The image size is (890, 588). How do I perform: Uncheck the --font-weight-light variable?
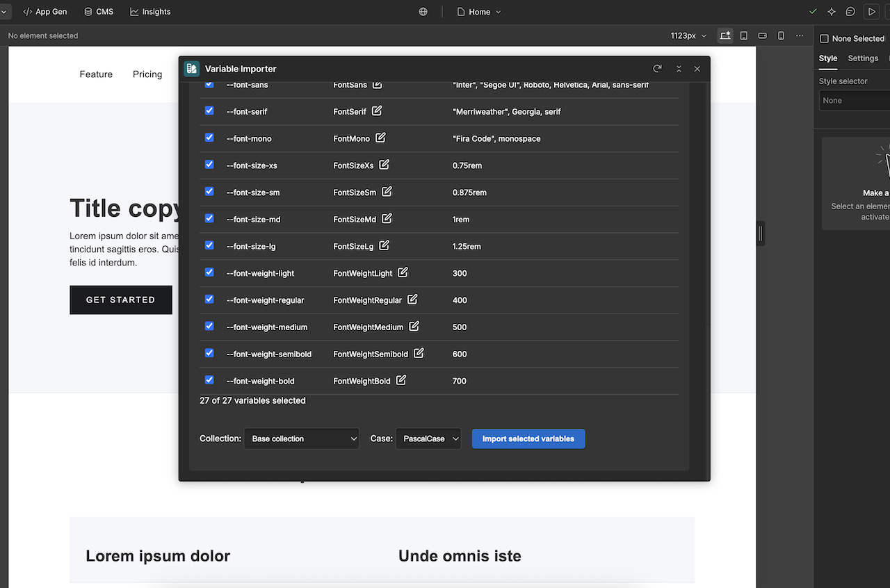(x=209, y=272)
